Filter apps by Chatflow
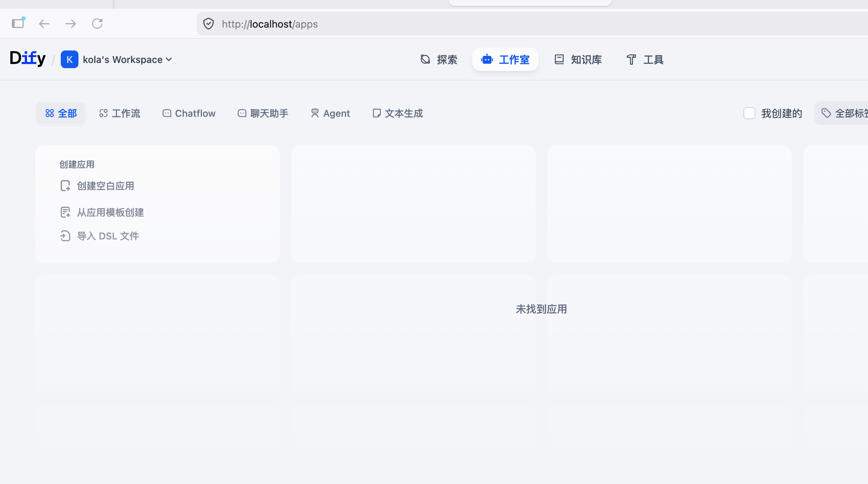 (x=189, y=113)
